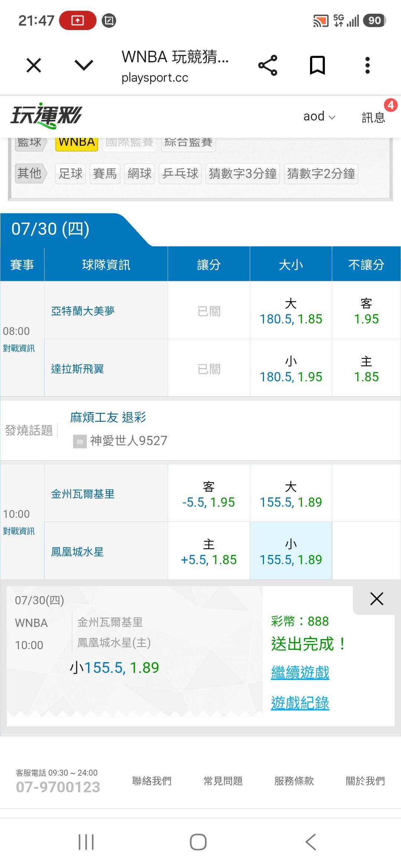Screen dimensions: 401x868
Task: Expand the aod account dropdown
Action: [319, 116]
